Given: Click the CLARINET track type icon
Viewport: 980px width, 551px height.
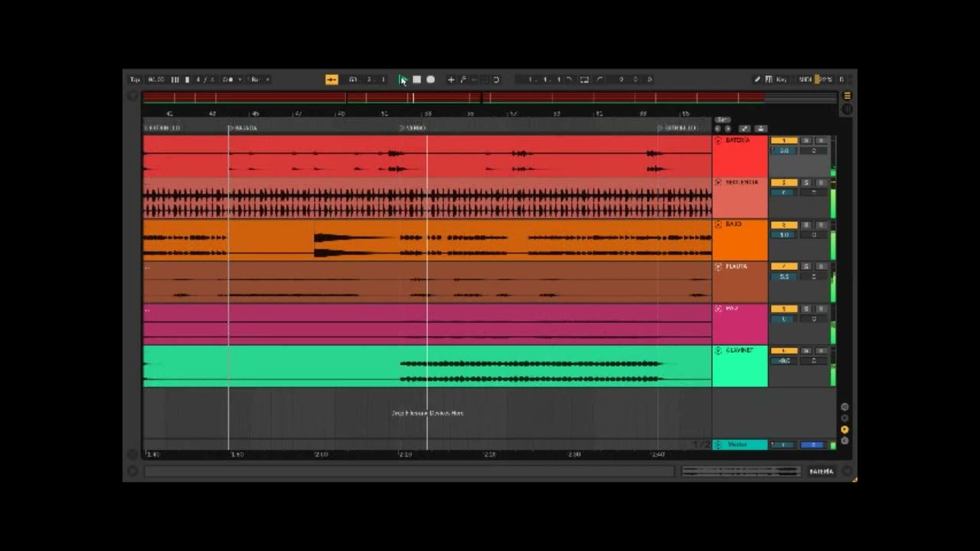Looking at the screenshot, I should (x=718, y=351).
